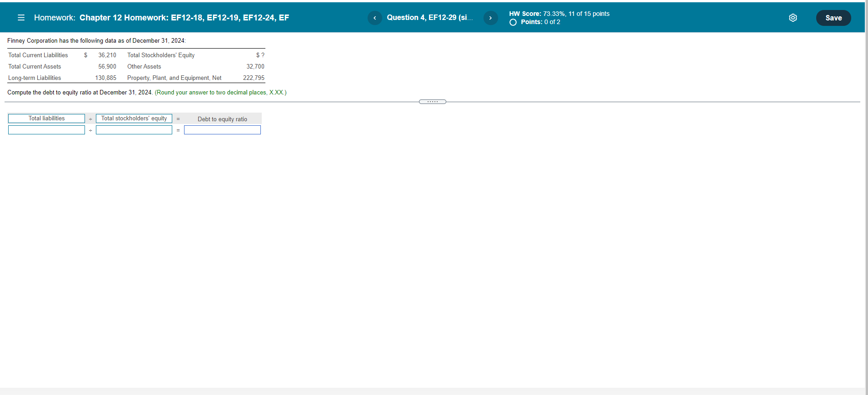
Task: Open the Question 4, EF12-29 selector
Action: [x=429, y=17]
